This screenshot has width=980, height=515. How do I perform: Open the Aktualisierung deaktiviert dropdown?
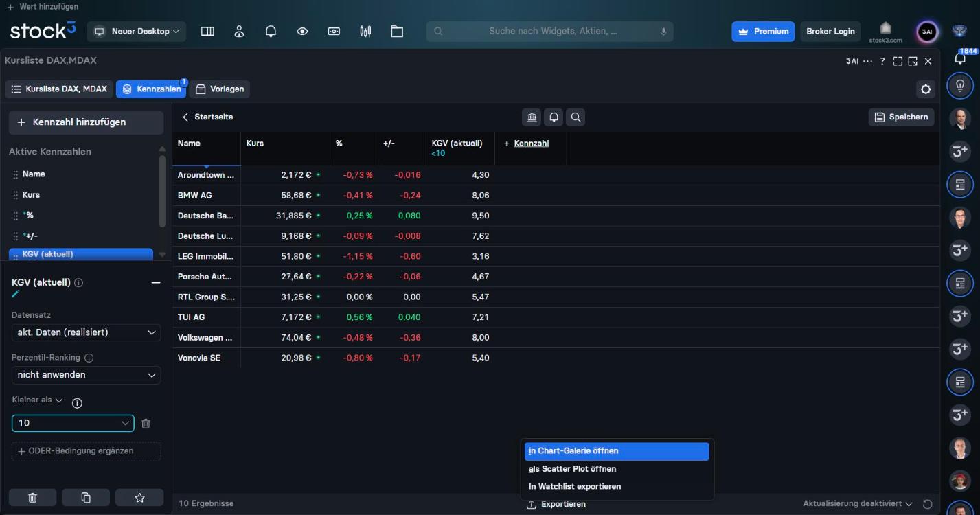click(858, 504)
